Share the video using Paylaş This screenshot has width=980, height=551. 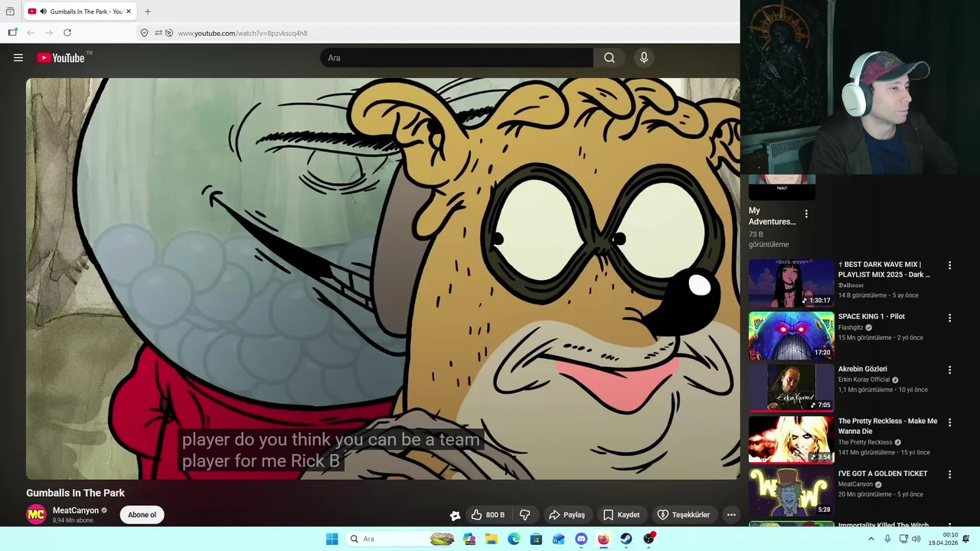567,515
